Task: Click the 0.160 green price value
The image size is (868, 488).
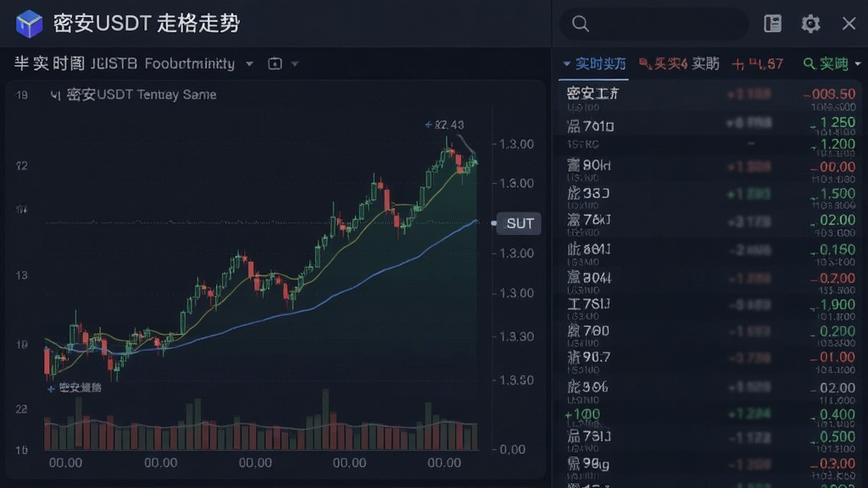Action: click(834, 250)
